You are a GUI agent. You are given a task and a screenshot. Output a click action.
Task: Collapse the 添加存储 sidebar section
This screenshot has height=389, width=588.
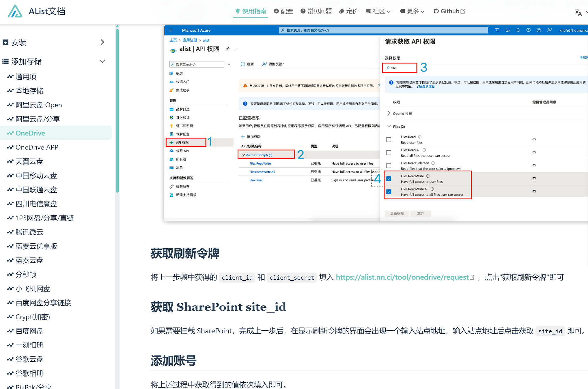(102, 61)
